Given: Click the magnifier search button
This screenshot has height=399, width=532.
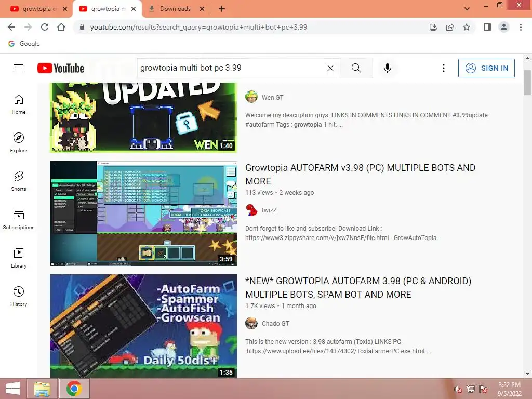Looking at the screenshot, I should (x=356, y=68).
